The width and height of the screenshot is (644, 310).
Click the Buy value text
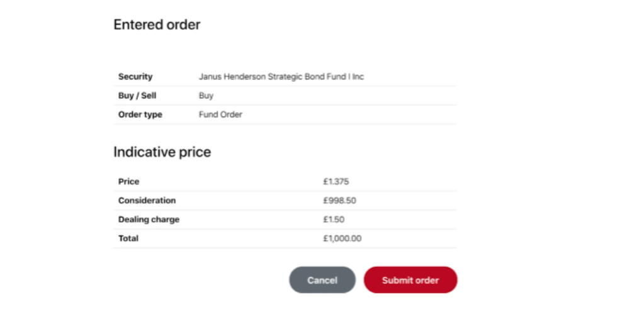click(x=206, y=96)
